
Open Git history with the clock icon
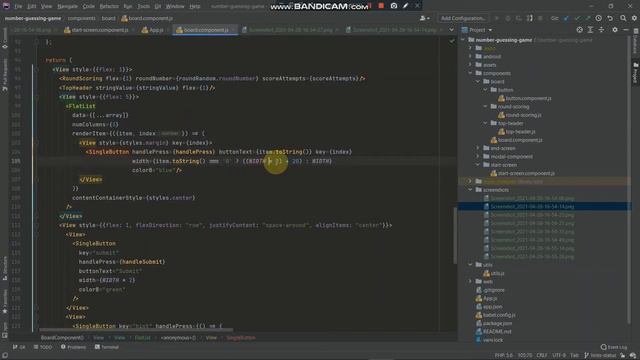point(598,18)
